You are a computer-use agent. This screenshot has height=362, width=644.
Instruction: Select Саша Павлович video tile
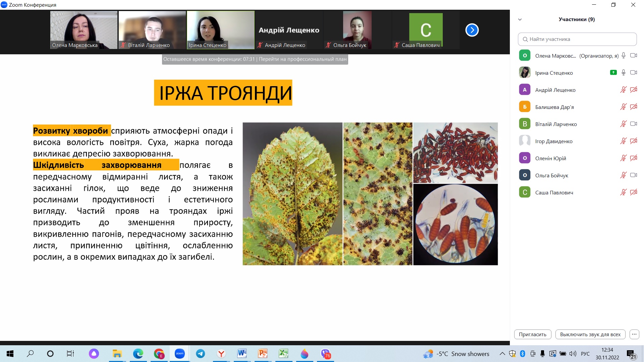[426, 30]
